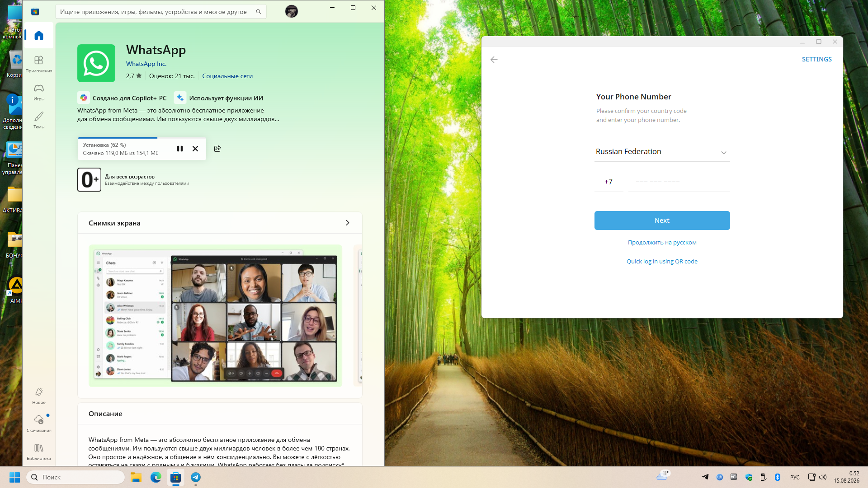Screen dimensions: 868x488
Task: Open the weather widget showing 11°
Action: click(x=663, y=476)
